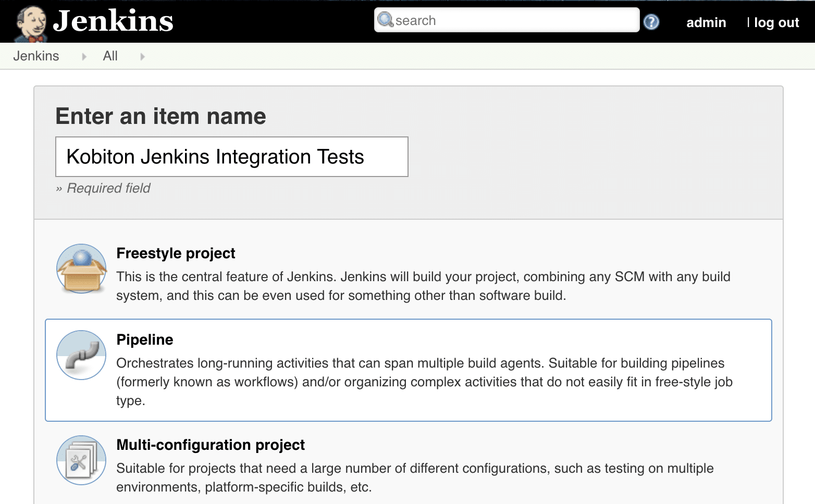The width and height of the screenshot is (815, 504).
Task: Click into the item name text field
Action: 232,157
